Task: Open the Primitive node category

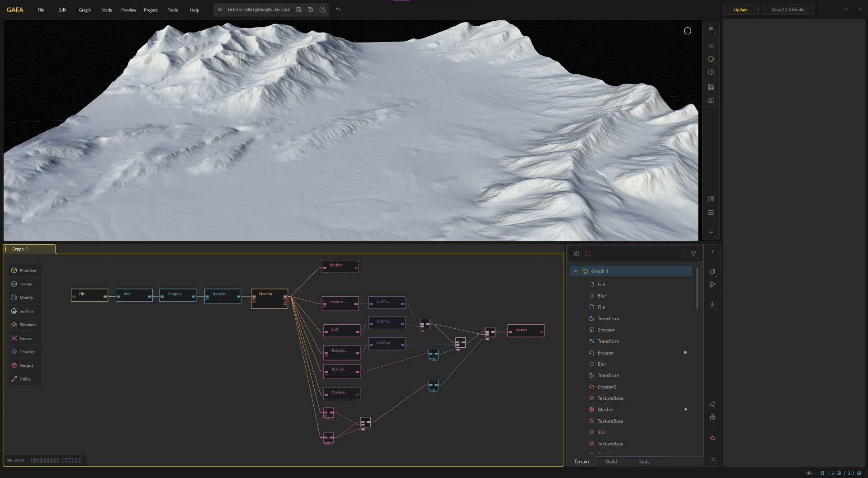Action: pyautogui.click(x=25, y=270)
